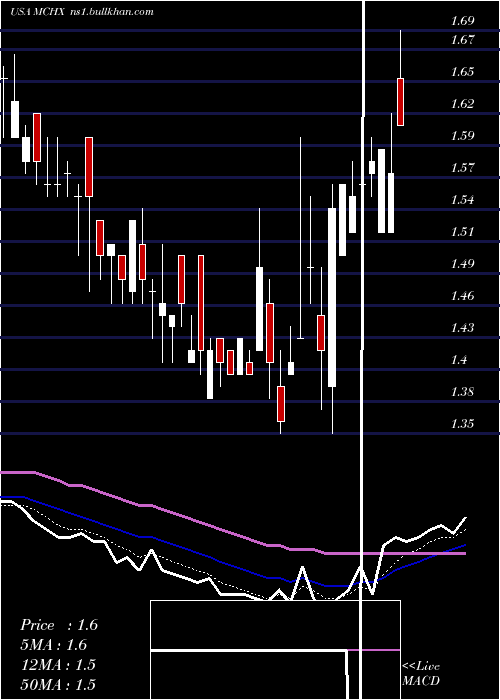The height and width of the screenshot is (700, 500).
Task: Click the '50MA : 1.5' readout
Action: point(58,684)
